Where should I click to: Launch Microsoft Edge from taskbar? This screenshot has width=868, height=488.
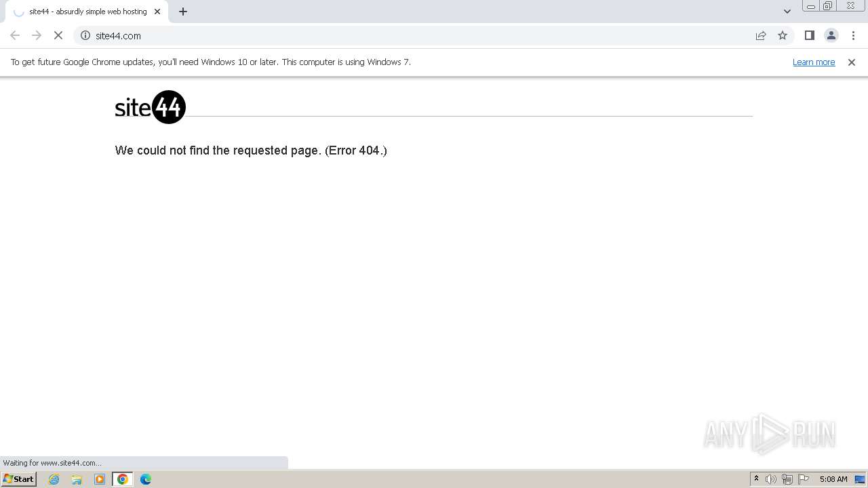pos(146,479)
